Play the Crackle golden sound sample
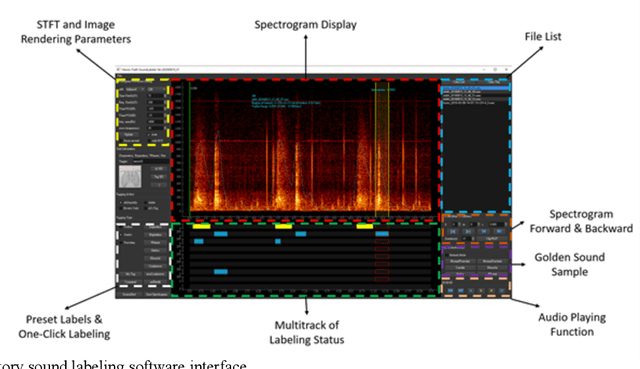 [460, 267]
